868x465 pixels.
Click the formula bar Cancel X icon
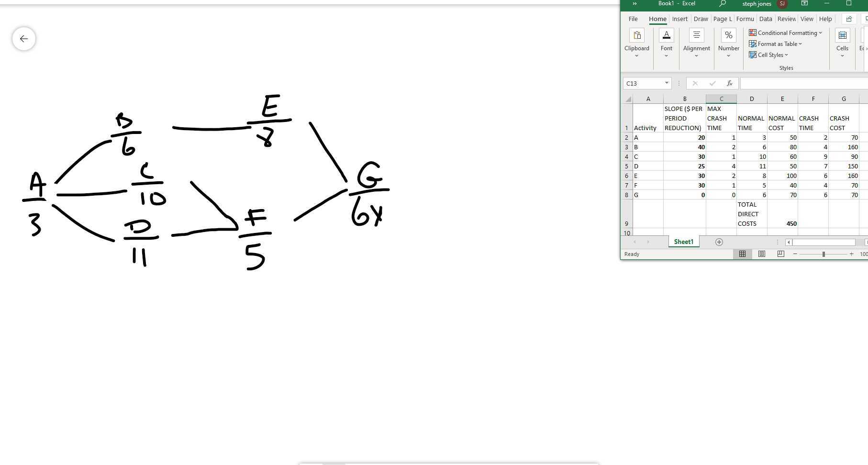tap(695, 83)
